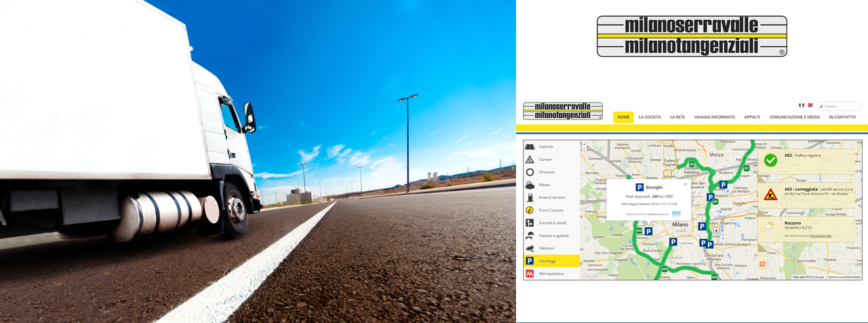Click the Milano city label on map

coord(680,225)
